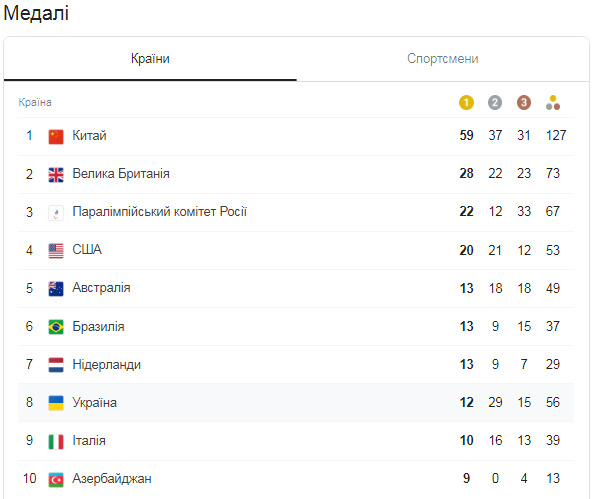This screenshot has width=600, height=499.
Task: Click the Azerbaijan flag icon
Action: (56, 479)
